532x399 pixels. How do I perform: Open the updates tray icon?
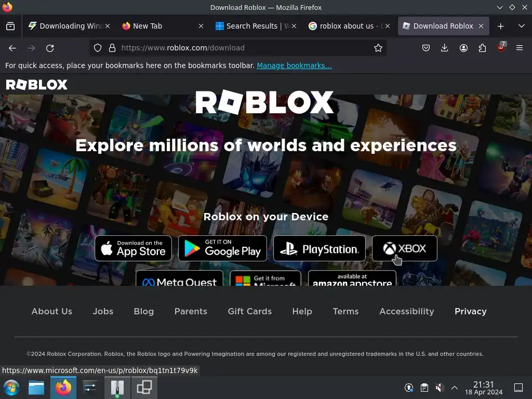click(x=409, y=388)
